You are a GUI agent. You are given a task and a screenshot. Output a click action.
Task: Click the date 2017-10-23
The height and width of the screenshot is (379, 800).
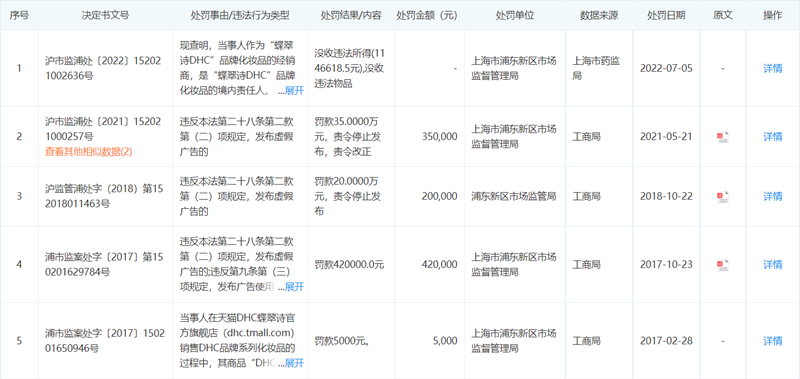(666, 265)
